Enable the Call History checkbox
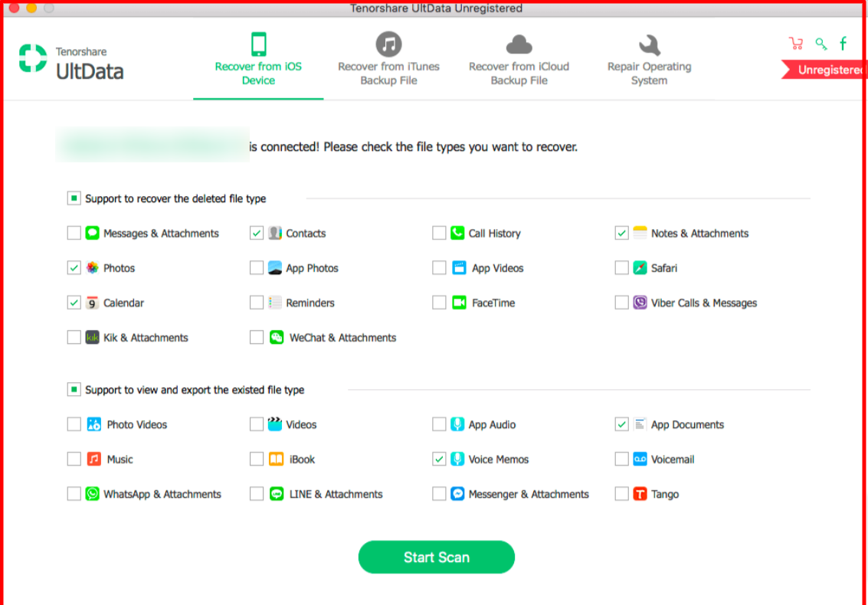This screenshot has height=605, width=868. tap(439, 233)
